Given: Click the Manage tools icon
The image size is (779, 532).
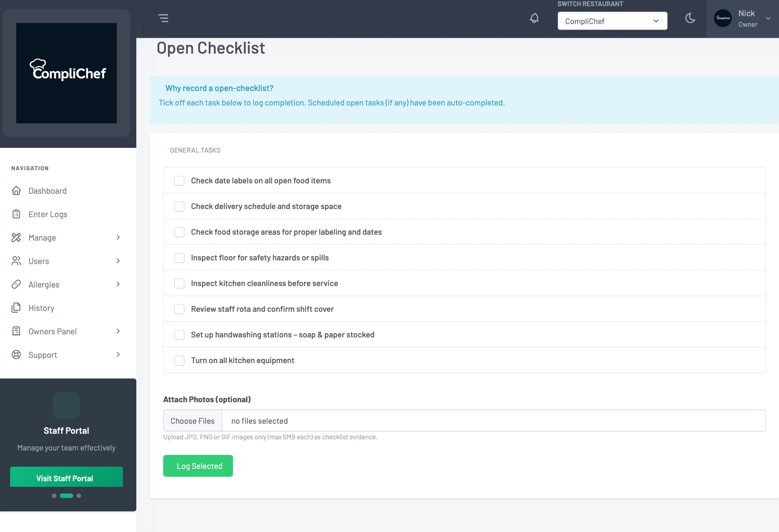Looking at the screenshot, I should click(x=16, y=237).
